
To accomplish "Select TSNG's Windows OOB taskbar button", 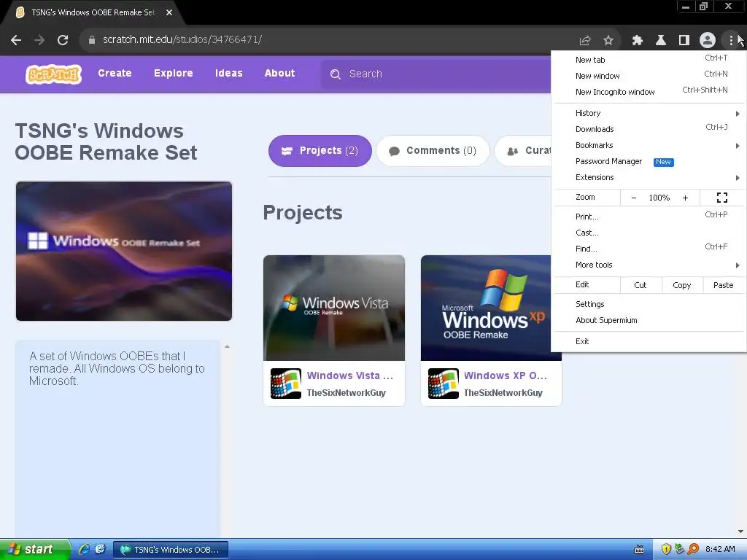I will click(x=171, y=550).
